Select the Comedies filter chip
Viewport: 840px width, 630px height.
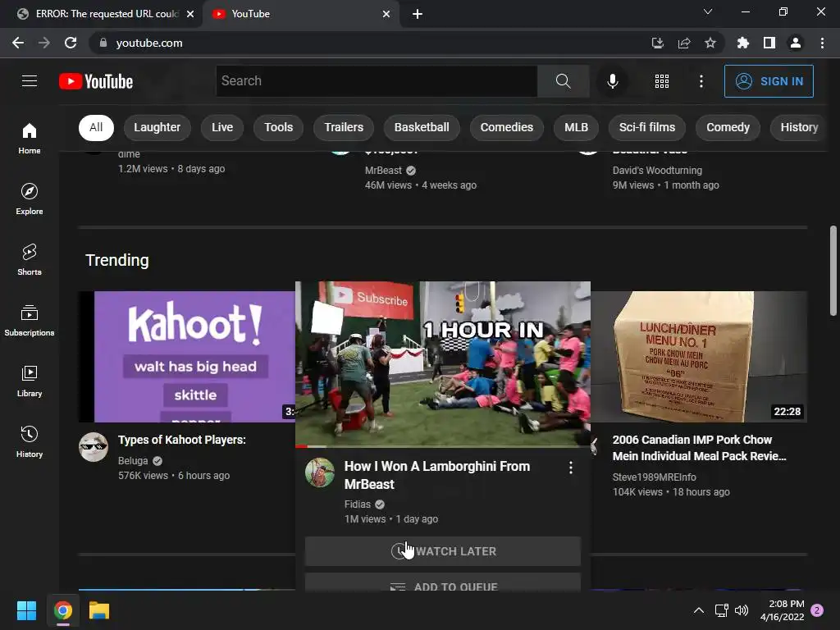coord(507,127)
